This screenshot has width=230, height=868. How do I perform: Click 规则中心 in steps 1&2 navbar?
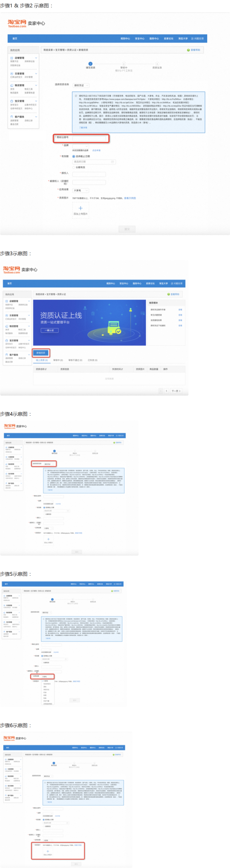coord(125,39)
